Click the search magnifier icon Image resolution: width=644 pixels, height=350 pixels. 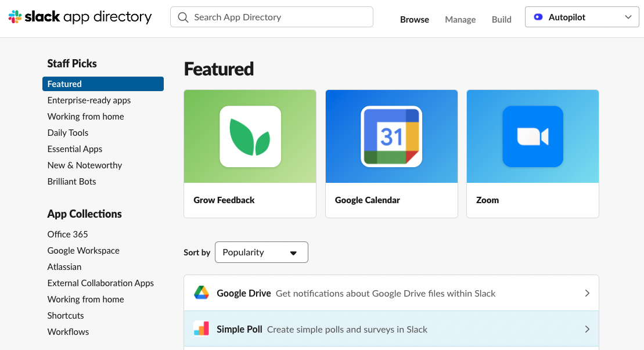(183, 17)
